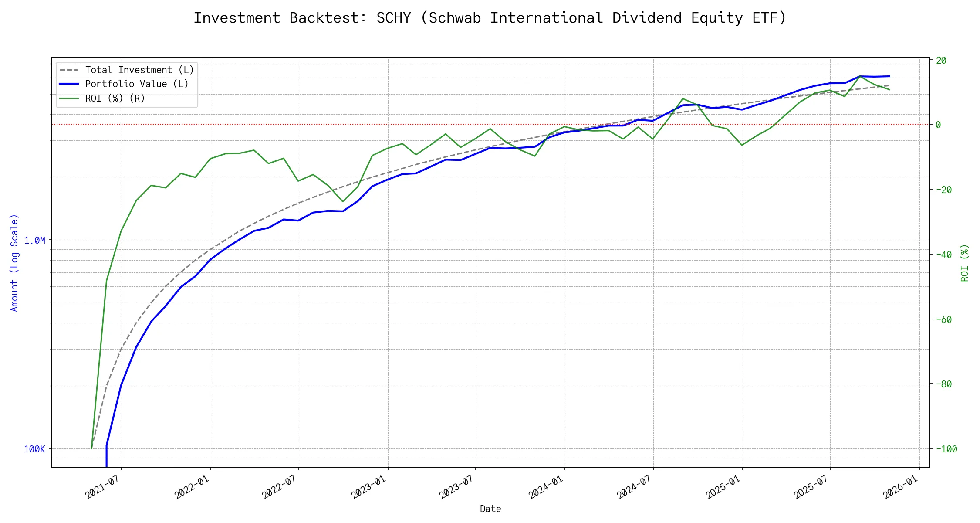Viewport: 980px width, 523px height.
Task: Click the blue Portfolio Value legend line swatch
Action: click(x=69, y=84)
